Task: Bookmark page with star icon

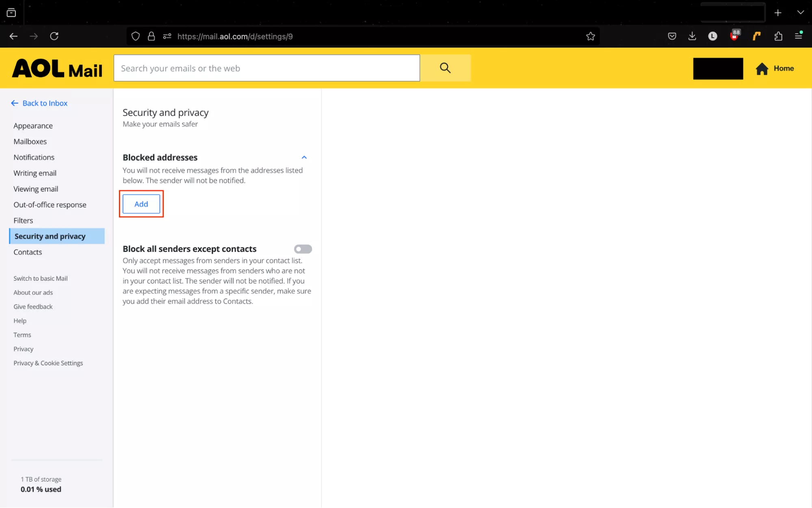Action: 590,36
